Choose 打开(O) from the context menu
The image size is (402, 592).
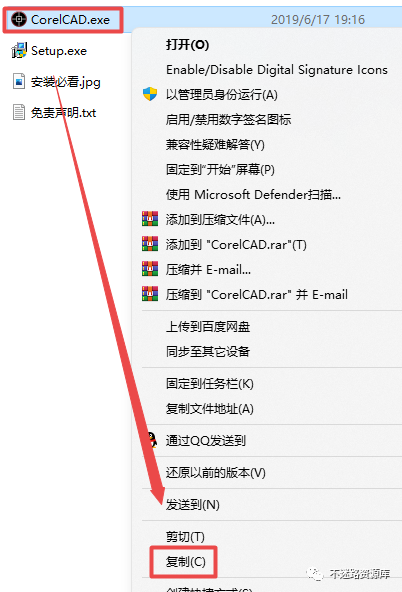coord(187,45)
